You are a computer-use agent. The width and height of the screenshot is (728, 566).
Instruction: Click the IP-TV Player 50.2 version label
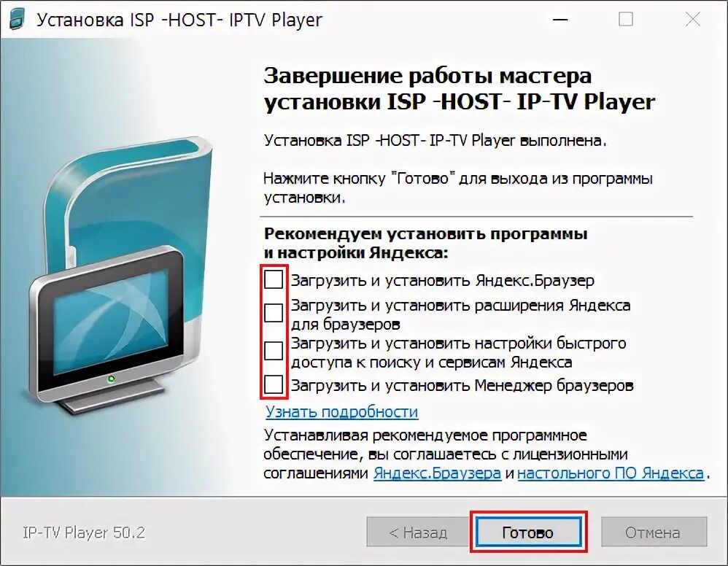coord(84,532)
